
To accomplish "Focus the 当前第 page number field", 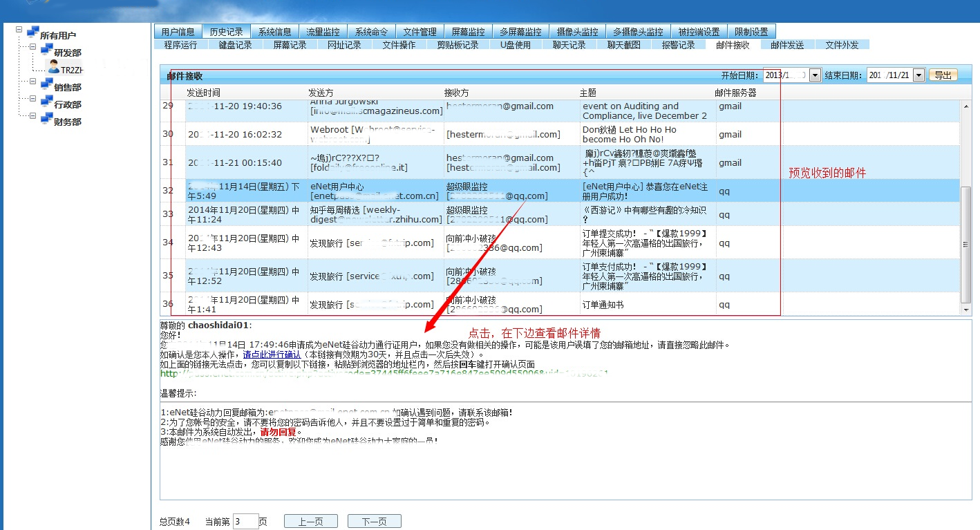I will (x=245, y=522).
